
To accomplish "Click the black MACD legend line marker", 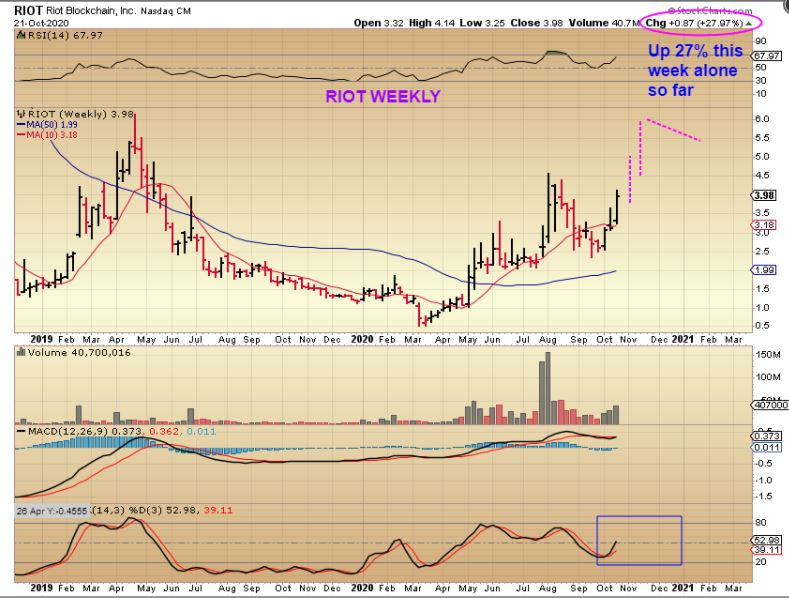I will 21,431.
